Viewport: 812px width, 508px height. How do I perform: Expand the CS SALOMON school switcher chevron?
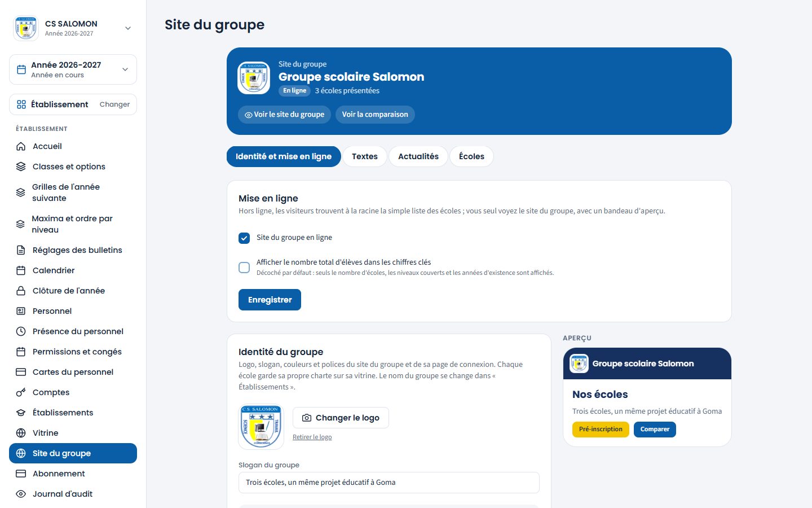coord(128,28)
